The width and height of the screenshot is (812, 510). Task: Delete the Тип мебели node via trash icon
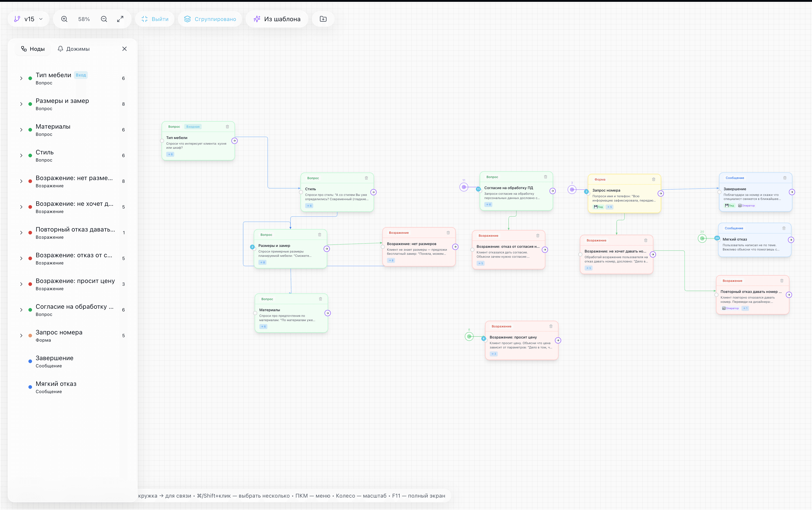[x=227, y=127]
